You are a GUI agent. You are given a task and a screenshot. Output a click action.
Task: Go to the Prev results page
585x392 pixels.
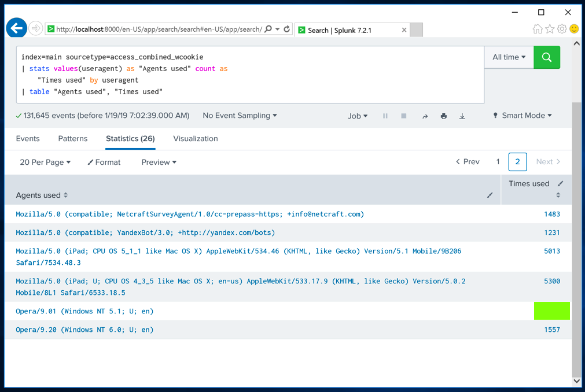[x=468, y=162]
